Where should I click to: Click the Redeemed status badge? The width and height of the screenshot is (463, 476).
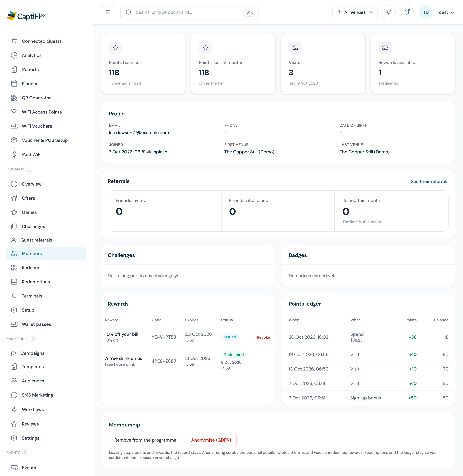(234, 355)
